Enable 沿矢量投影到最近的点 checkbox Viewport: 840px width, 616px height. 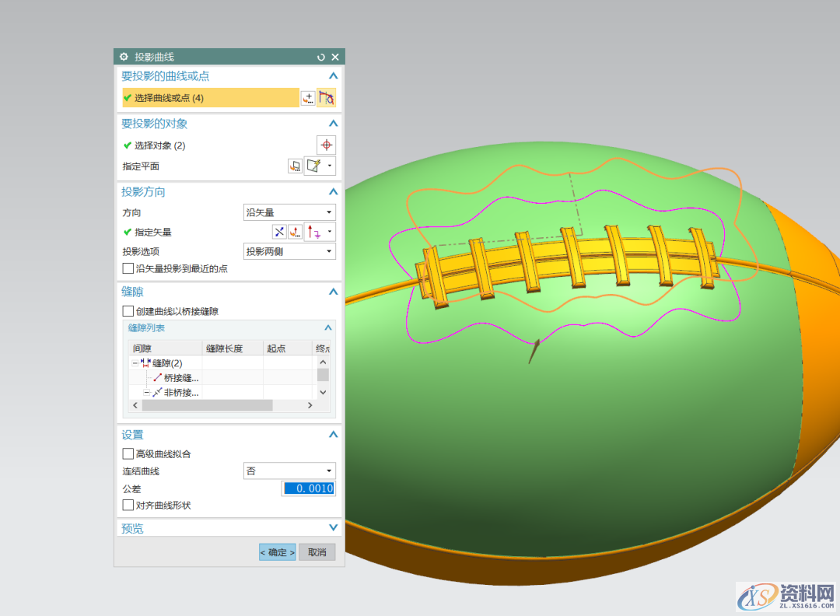[128, 268]
